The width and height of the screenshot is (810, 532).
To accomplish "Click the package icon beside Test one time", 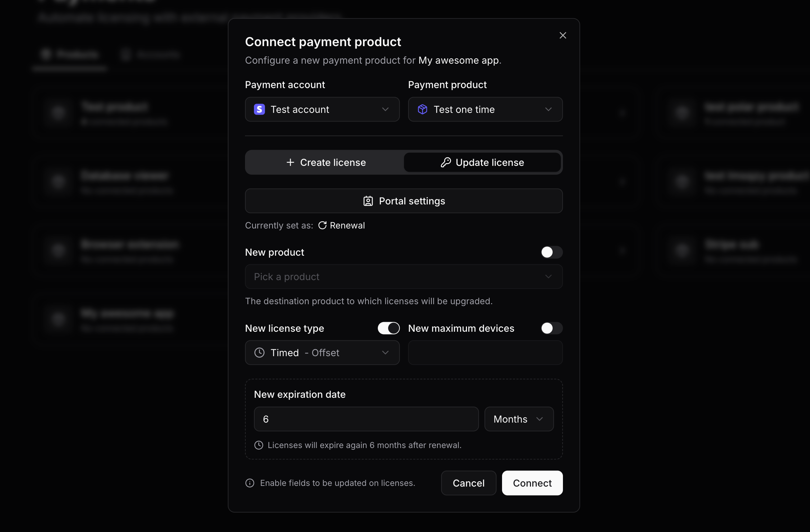I will tap(423, 109).
